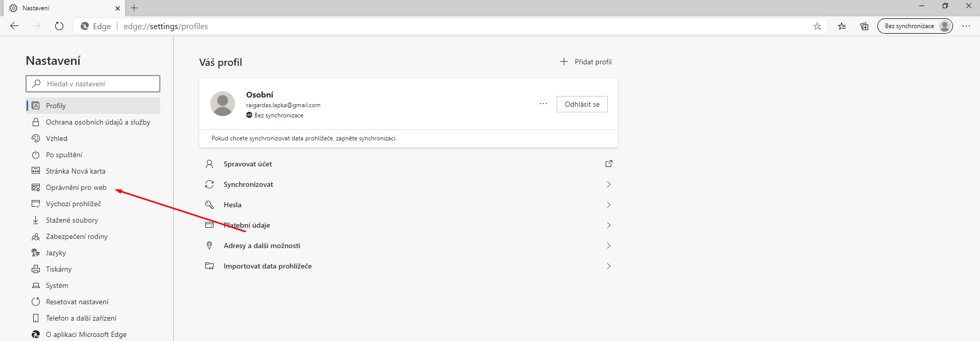The image size is (980, 341).
Task: Open new tab with plus icon
Action: (134, 8)
